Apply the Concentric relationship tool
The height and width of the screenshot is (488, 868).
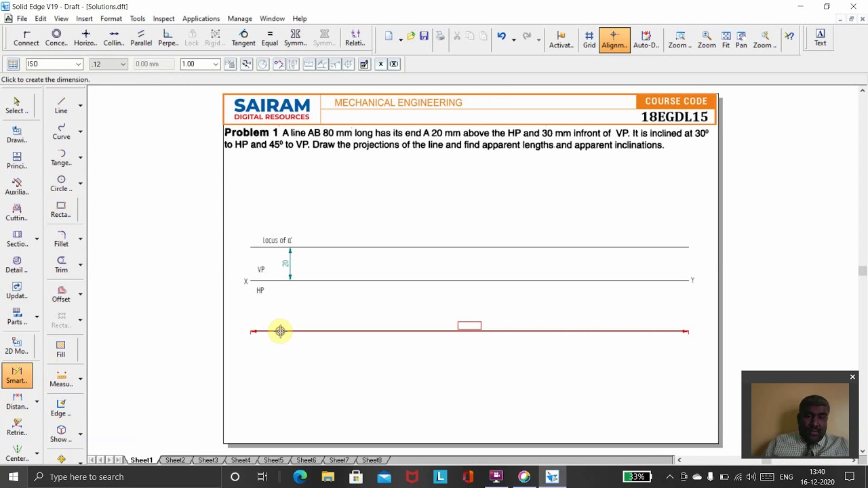tap(56, 38)
